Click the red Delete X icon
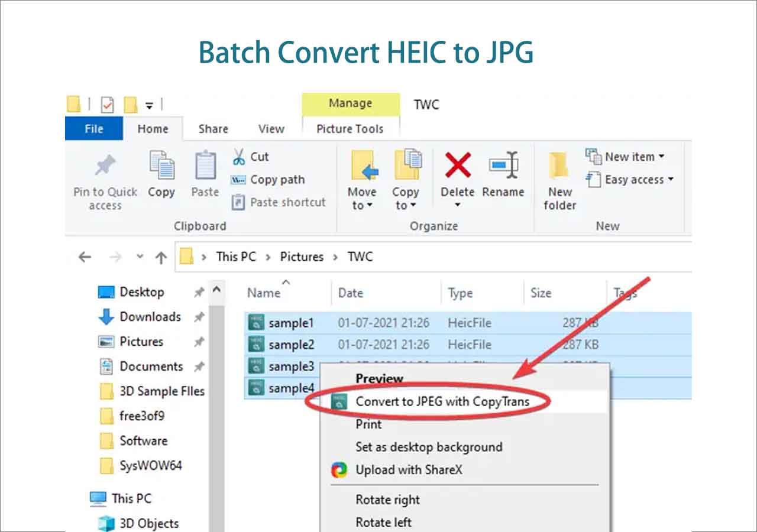 tap(458, 165)
